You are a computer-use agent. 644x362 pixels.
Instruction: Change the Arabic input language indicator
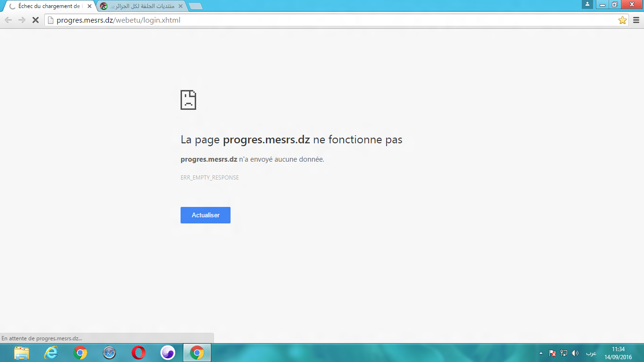591,353
